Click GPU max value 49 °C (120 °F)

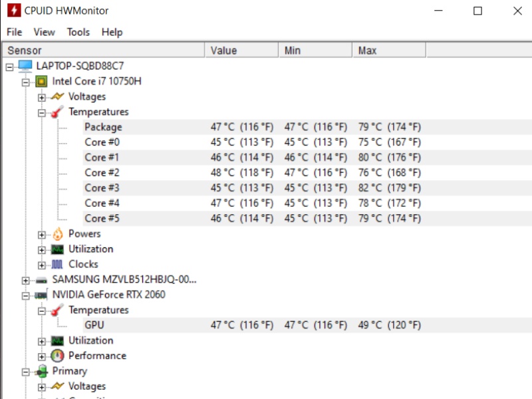(x=390, y=325)
